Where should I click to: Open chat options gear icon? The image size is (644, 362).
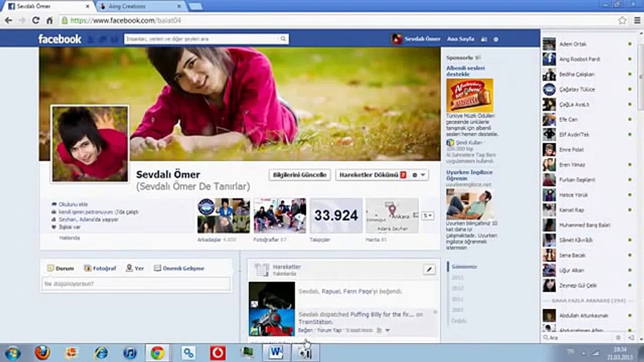coord(618,338)
